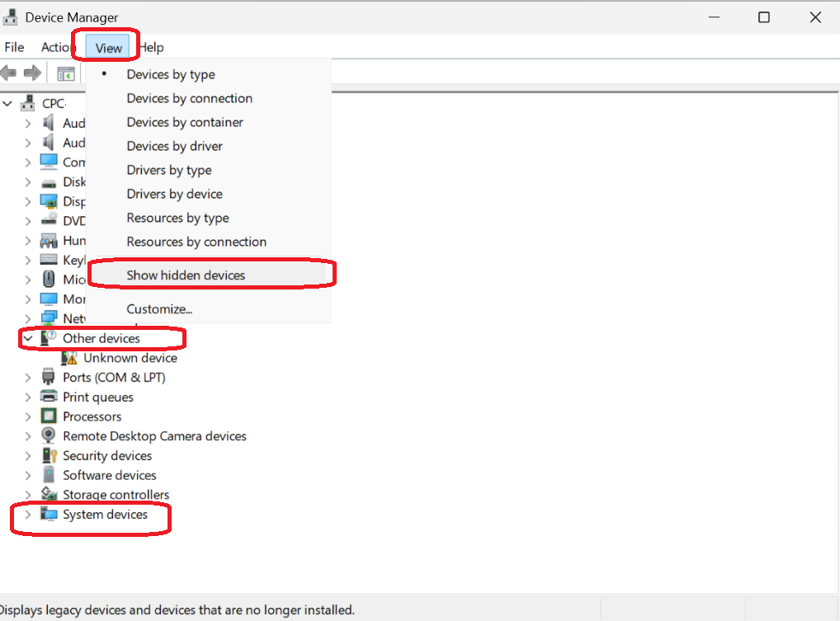Screen dimensions: 840x621
Task: Collapse the CPC root node
Action: pos(7,103)
